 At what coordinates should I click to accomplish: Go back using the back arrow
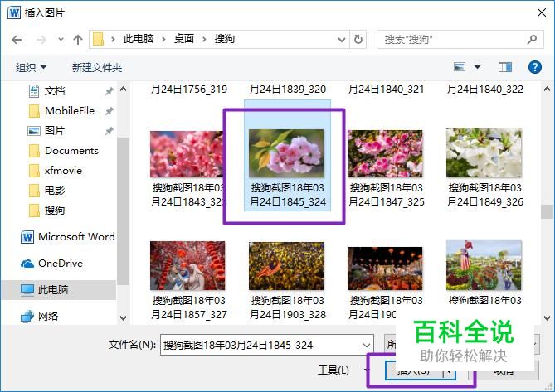click(17, 40)
